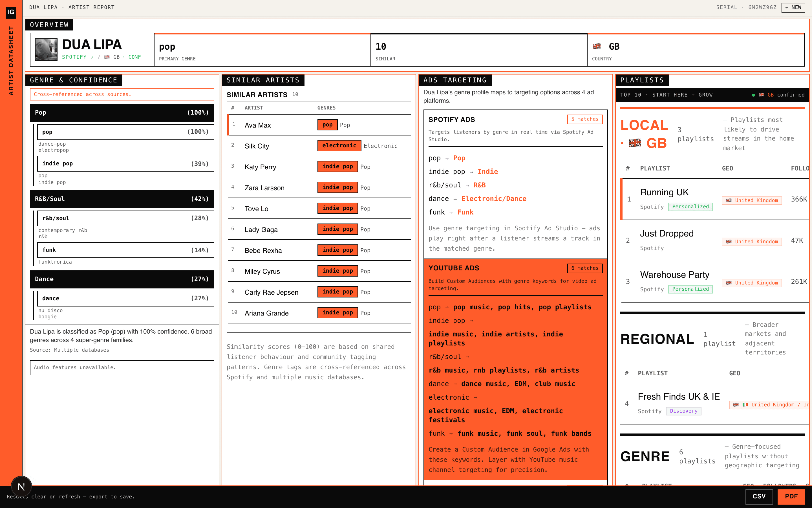
Task: Select Carly Rae Jepsen row
Action: (x=319, y=292)
